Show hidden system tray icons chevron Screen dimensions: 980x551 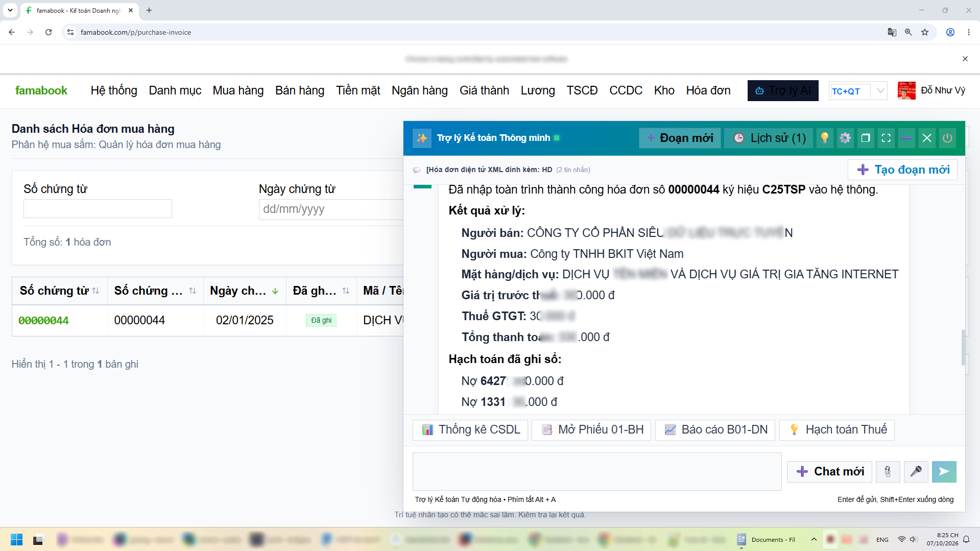[x=814, y=539]
